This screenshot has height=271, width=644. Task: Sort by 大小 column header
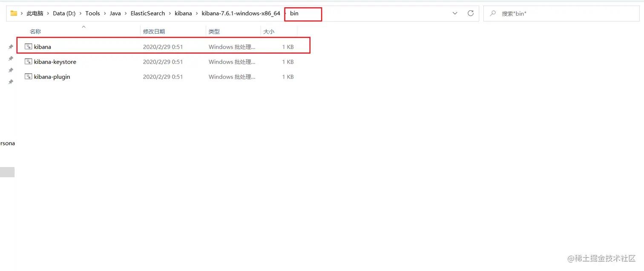point(269,32)
